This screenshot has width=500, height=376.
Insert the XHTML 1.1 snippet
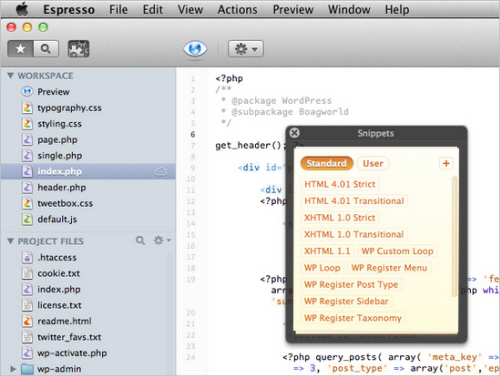(x=327, y=251)
